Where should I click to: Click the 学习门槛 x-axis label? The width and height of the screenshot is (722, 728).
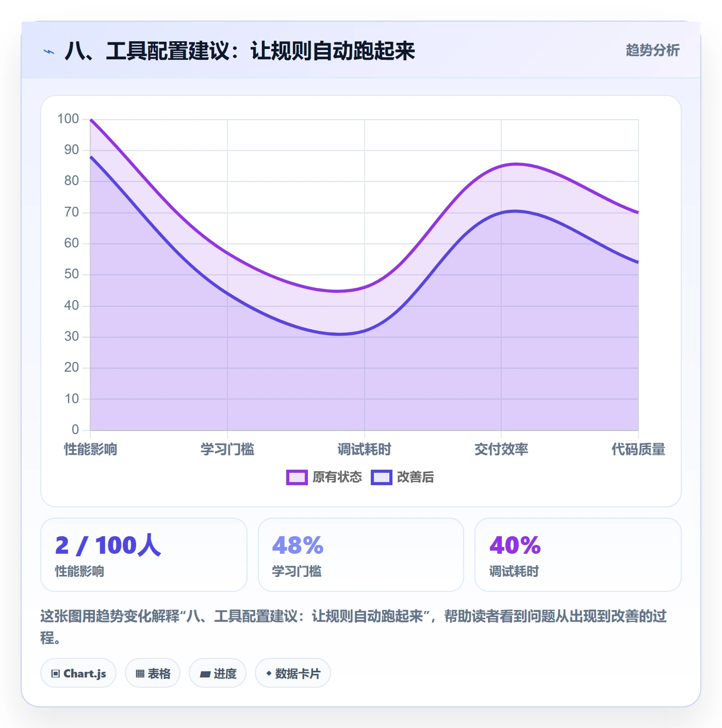click(x=227, y=449)
